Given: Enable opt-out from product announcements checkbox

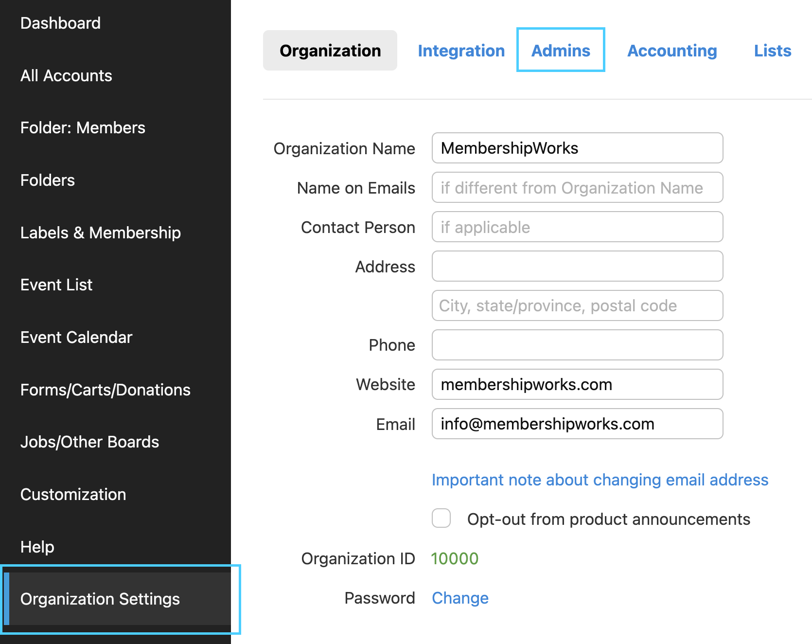Looking at the screenshot, I should pos(441,518).
